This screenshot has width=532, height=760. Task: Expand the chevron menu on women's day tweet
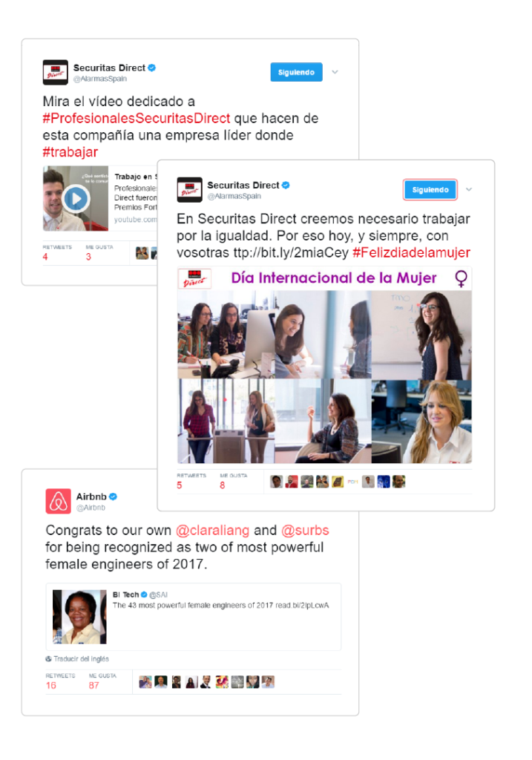[468, 189]
